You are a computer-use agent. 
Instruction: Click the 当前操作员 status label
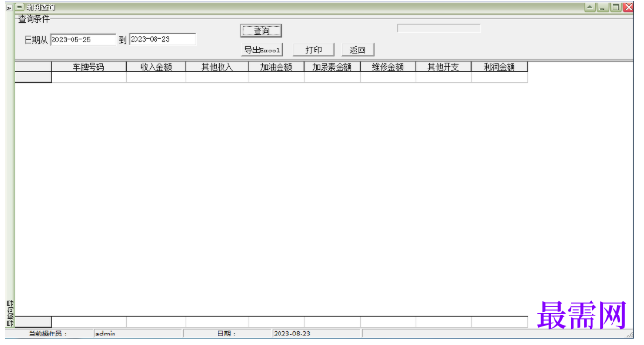(x=48, y=334)
